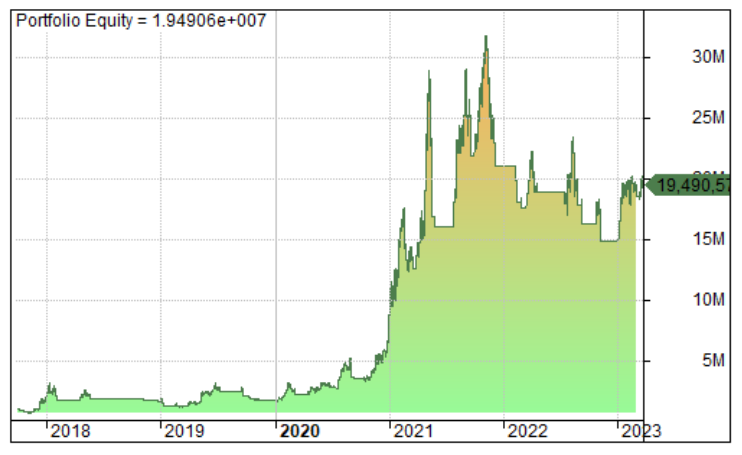
Task: Click the 15M y-axis label
Action: tap(708, 239)
